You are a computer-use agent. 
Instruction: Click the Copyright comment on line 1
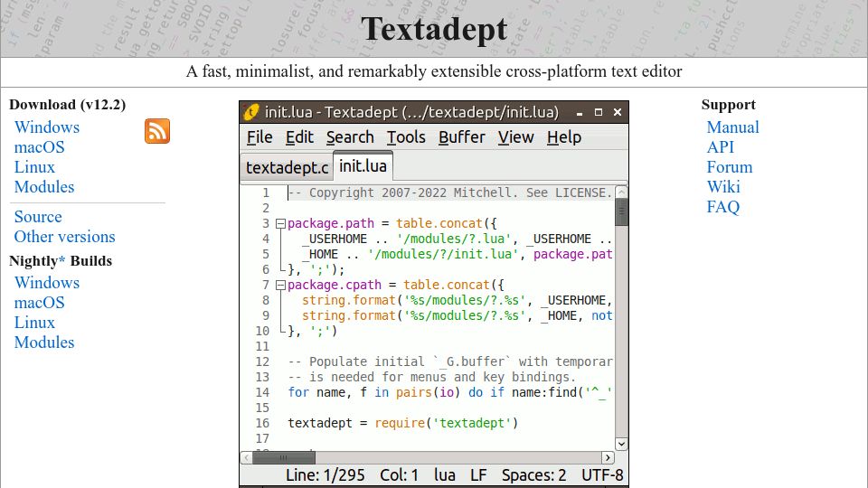coord(450,193)
